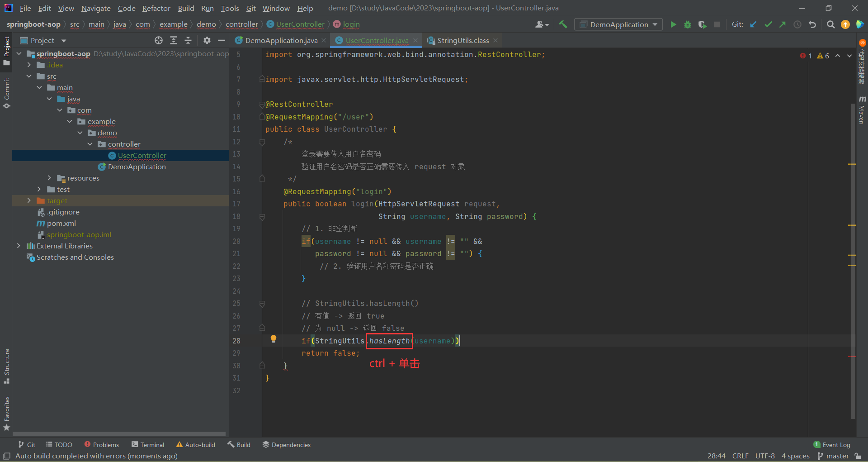Build project using the hammer icon
Screen dimensions: 868x462
[x=563, y=24]
